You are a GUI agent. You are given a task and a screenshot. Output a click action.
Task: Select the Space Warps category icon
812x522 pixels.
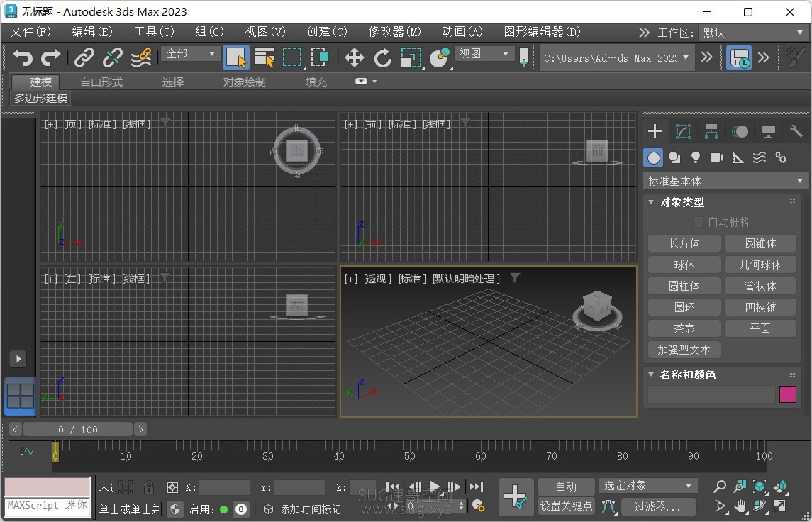click(760, 158)
